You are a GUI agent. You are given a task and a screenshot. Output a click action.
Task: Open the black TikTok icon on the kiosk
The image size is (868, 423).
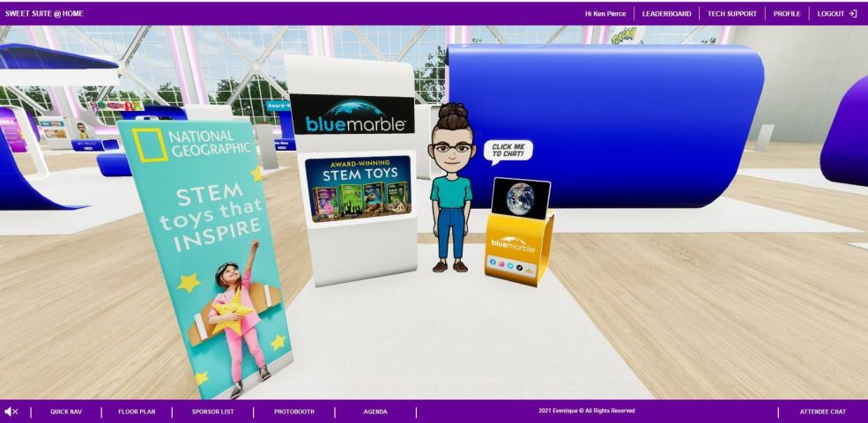(x=520, y=265)
